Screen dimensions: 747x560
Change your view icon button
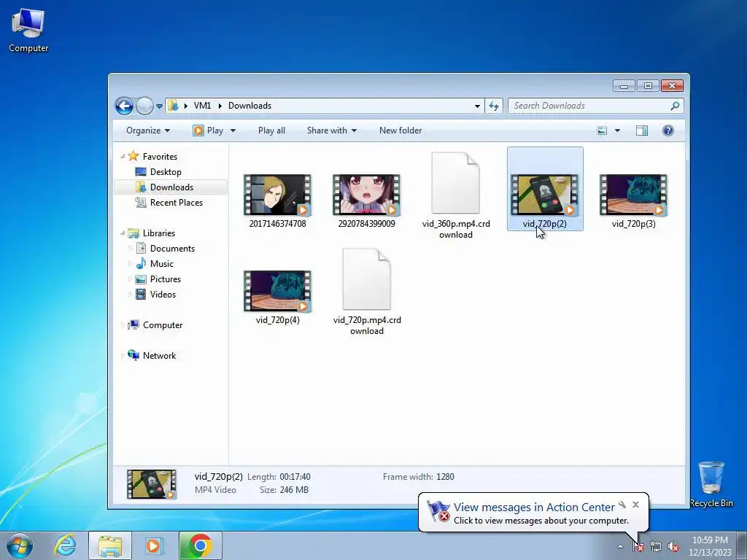(602, 131)
